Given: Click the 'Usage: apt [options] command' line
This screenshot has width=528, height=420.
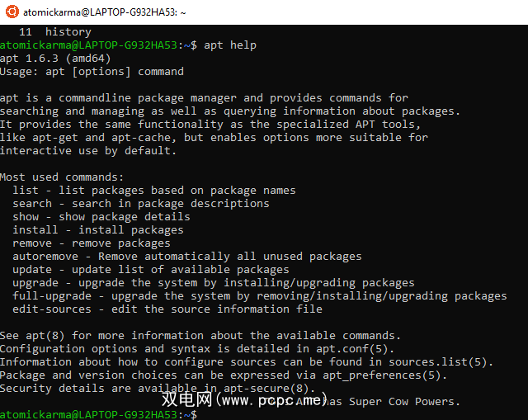Looking at the screenshot, I should pos(92,72).
